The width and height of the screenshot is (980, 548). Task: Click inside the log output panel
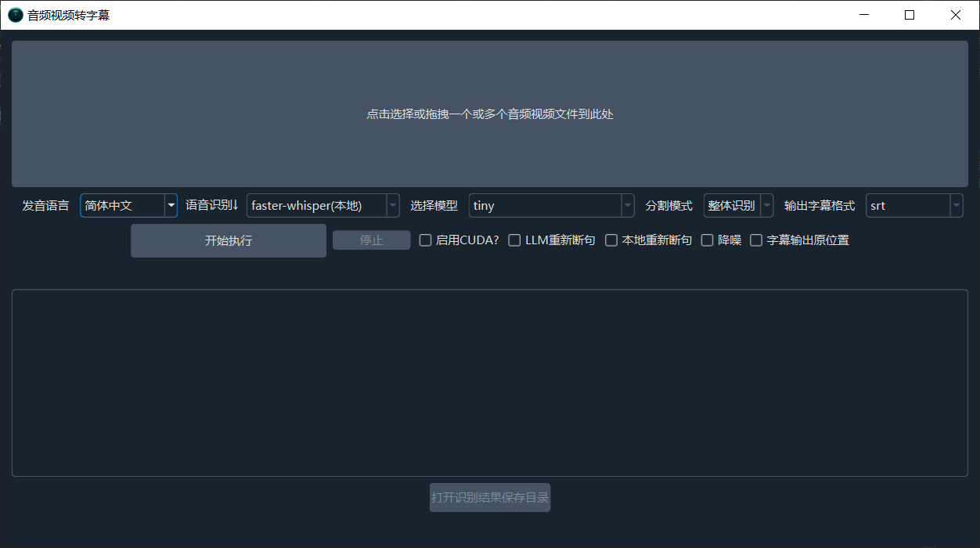[x=490, y=382]
